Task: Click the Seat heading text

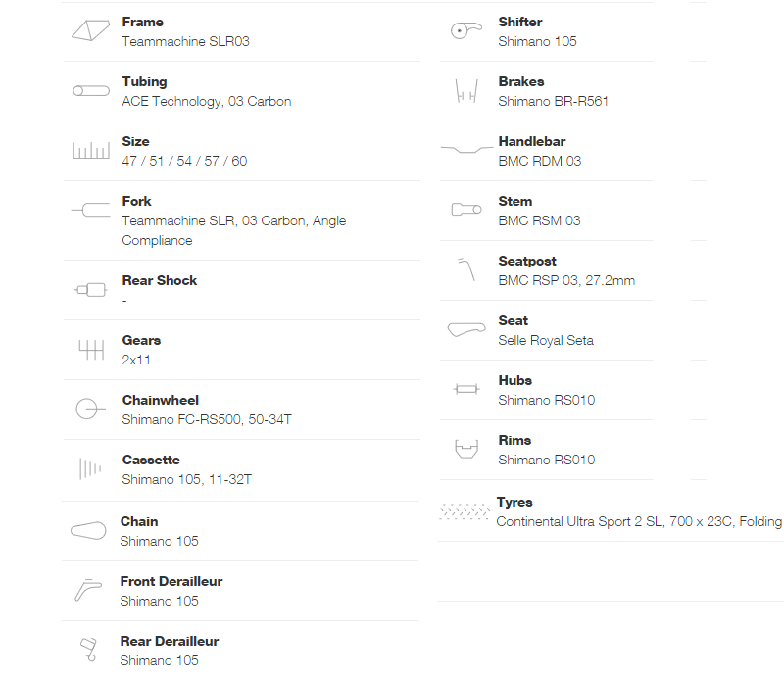Action: click(513, 320)
